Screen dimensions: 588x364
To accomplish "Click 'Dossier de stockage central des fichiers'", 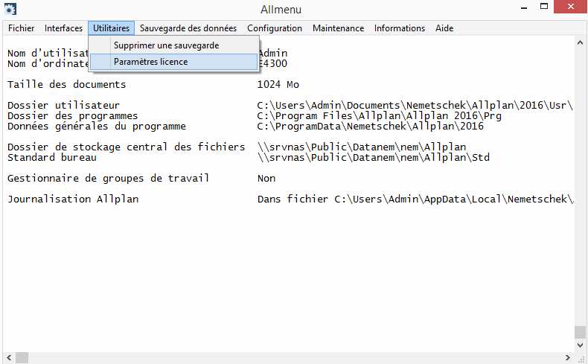I will point(127,147).
